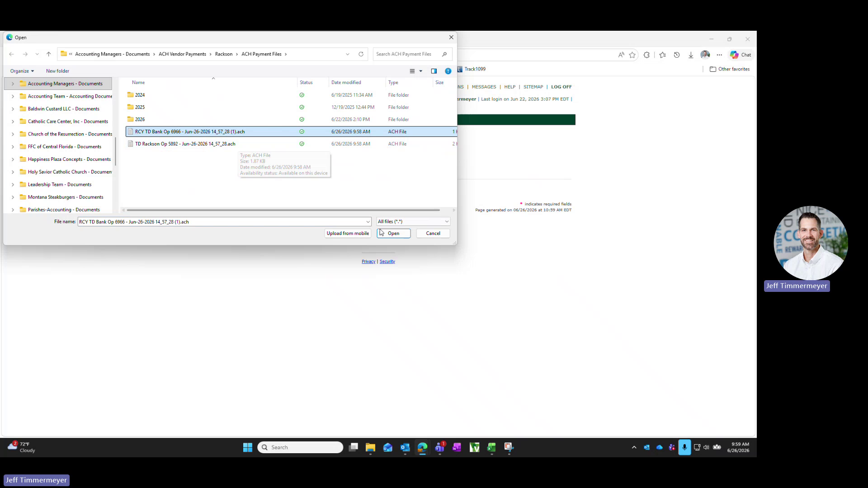Open the Edge extensions icon
The image size is (868, 488).
(x=646, y=55)
